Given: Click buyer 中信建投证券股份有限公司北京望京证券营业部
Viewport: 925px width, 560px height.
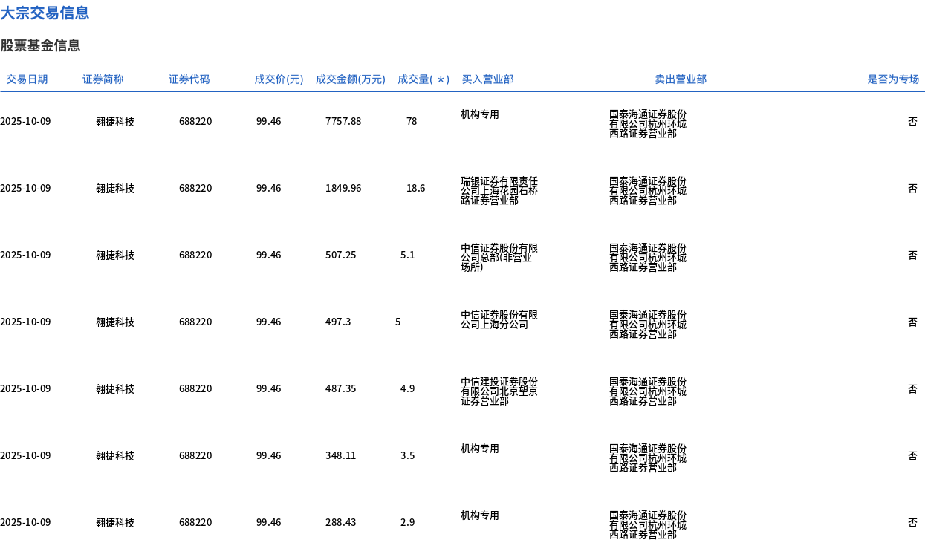Looking at the screenshot, I should [x=499, y=391].
